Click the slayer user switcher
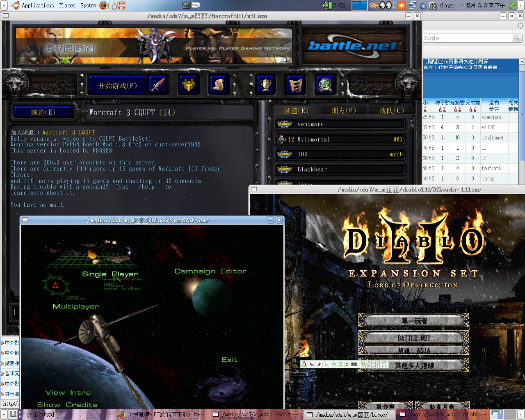The width and height of the screenshot is (525, 420). coord(447,5)
